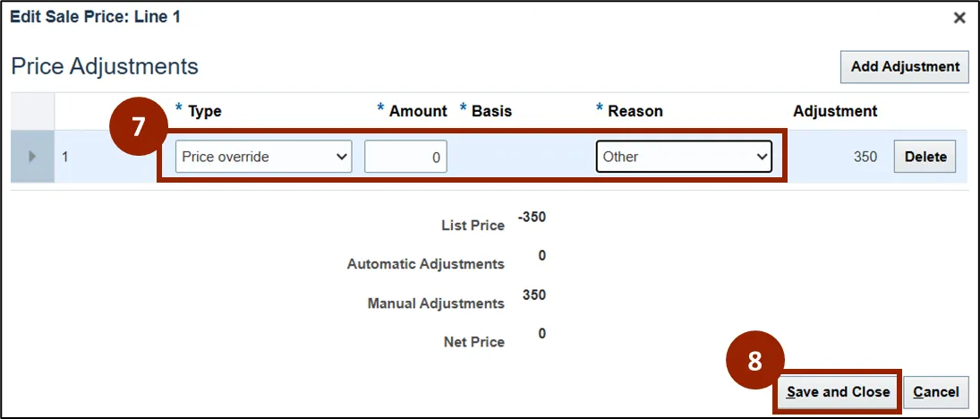Delete adjustment row 1
The image size is (980, 419).
(925, 157)
